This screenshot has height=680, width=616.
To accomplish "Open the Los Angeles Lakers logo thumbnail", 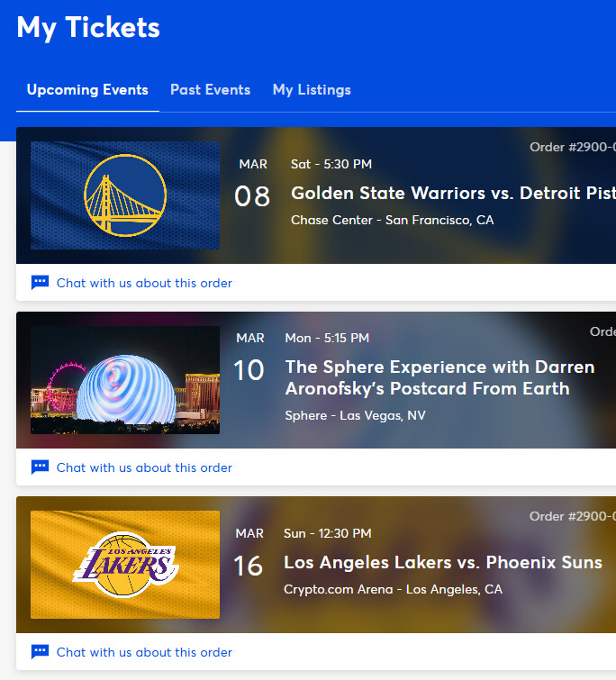I will [125, 565].
